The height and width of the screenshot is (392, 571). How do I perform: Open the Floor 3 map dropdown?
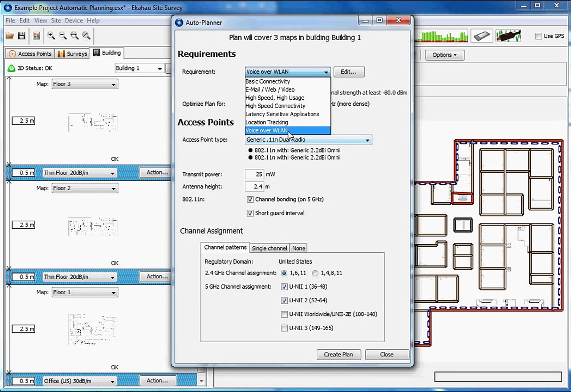85,84
